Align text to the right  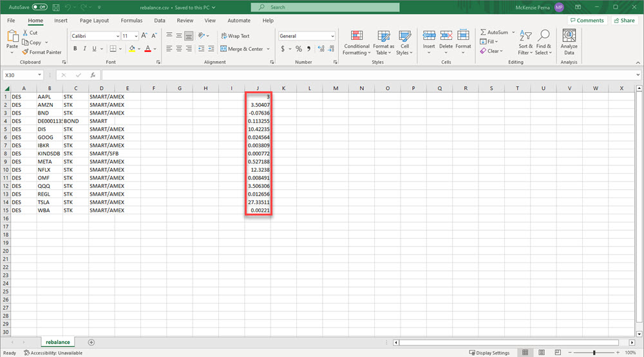pyautogui.click(x=189, y=49)
